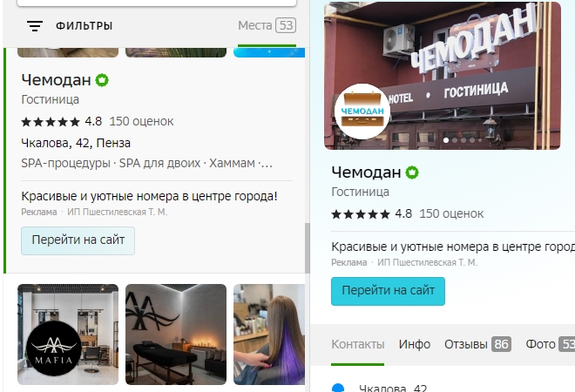Click the green verified badge in the detail panel
Viewport: 575px width, 392px height.
(x=412, y=172)
